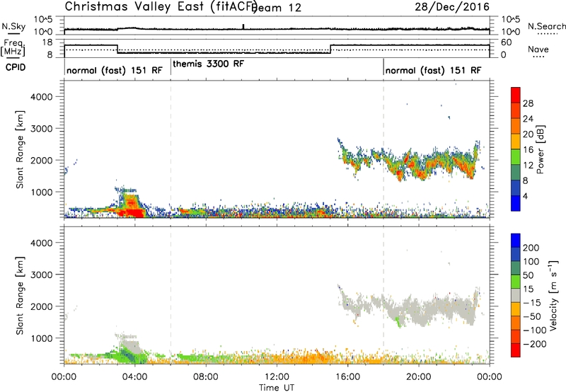This screenshot has height=392, width=566.
Task: Click the '08:00' time axis tick label
Action: coord(206,377)
